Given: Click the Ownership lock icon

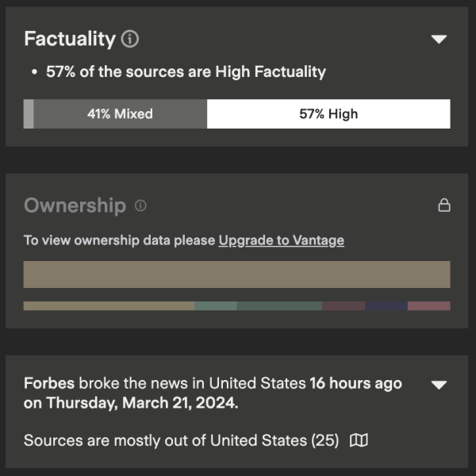Looking at the screenshot, I should [x=444, y=205].
